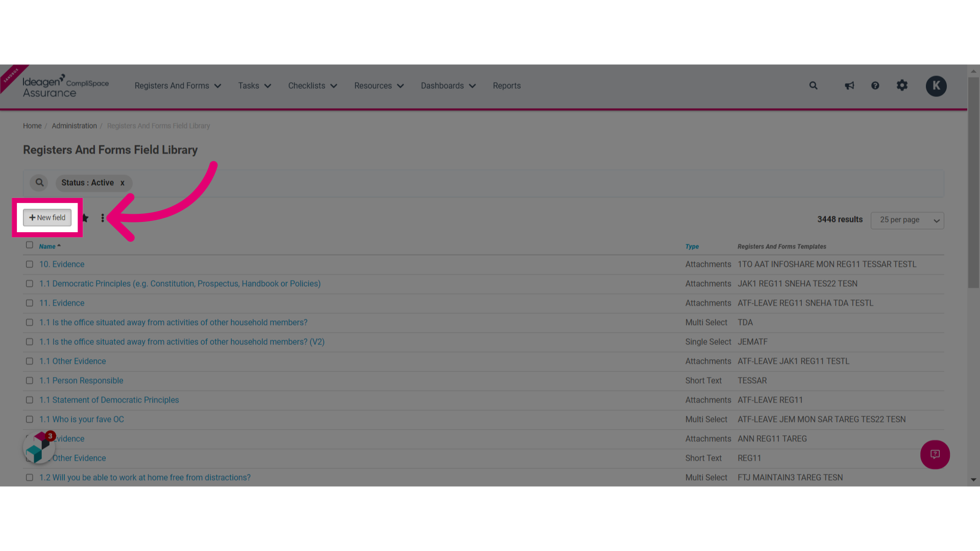Expand the Checklists menu

coord(312,86)
